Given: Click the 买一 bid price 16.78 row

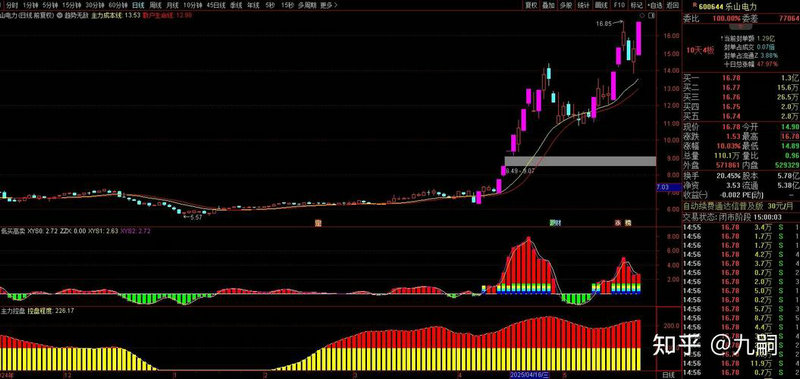Looking at the screenshot, I should (741, 78).
